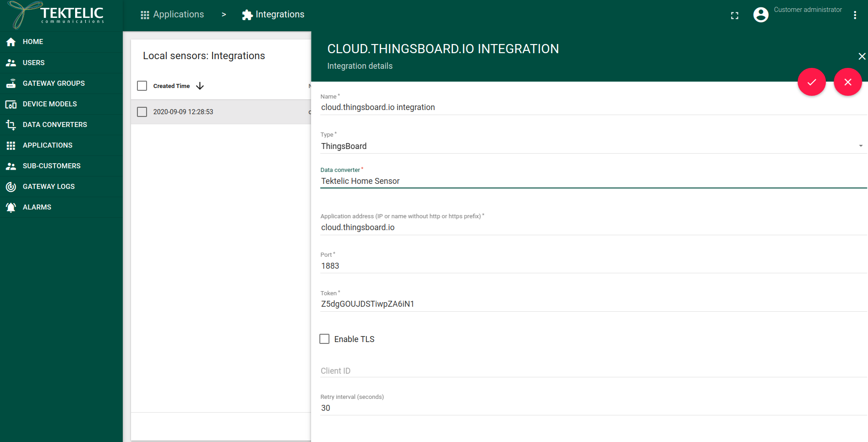Open Gateway Groups menu item
The image size is (868, 442).
[x=54, y=83]
